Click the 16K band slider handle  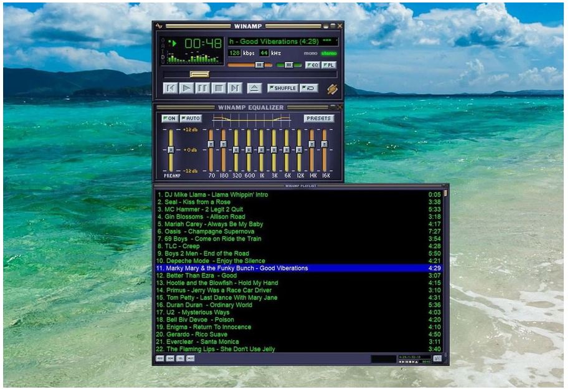pyautogui.click(x=325, y=145)
